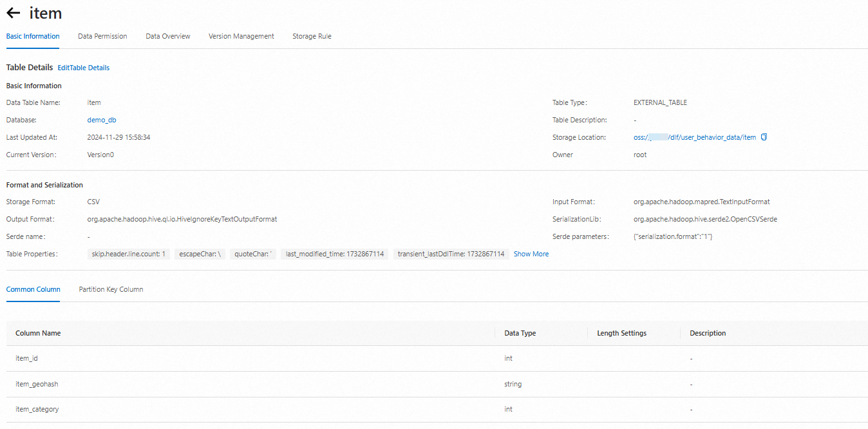Click the Last Updated At timestamp value
Image resolution: width=868 pixels, height=429 pixels.
point(118,137)
